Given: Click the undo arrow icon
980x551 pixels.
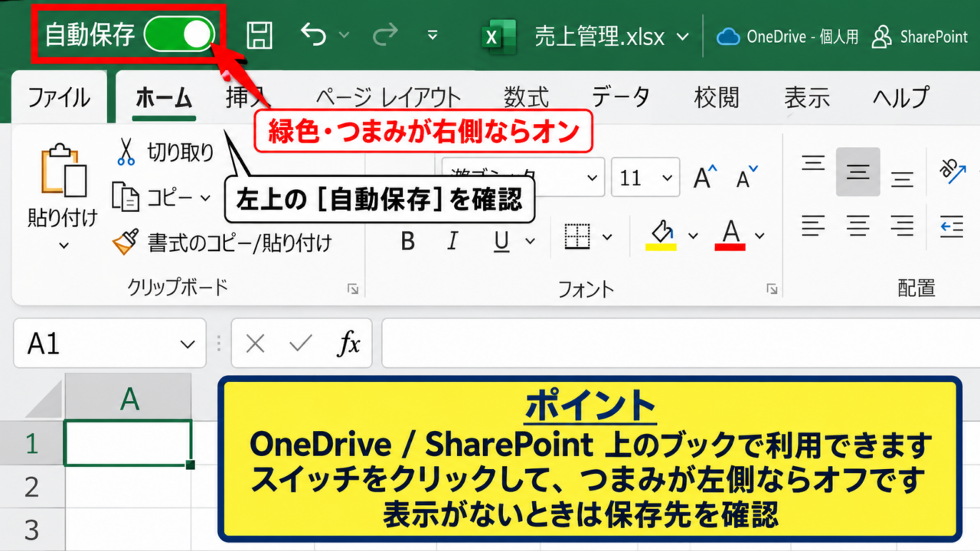Looking at the screenshot, I should tap(314, 34).
